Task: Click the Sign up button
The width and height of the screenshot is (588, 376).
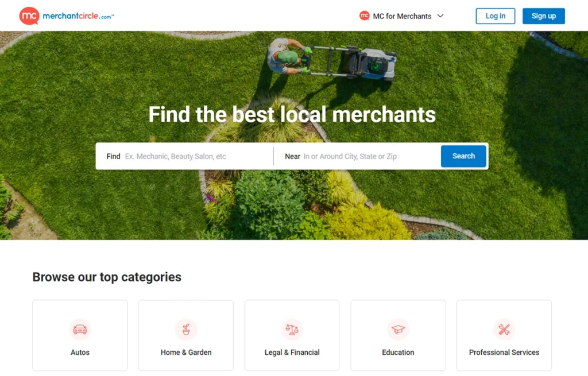Action: point(543,16)
